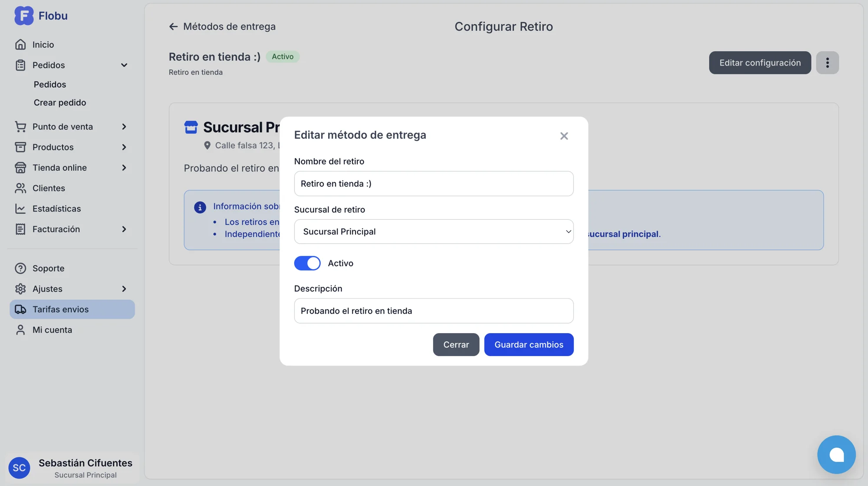Click Guardar cambios button

pyautogui.click(x=529, y=344)
